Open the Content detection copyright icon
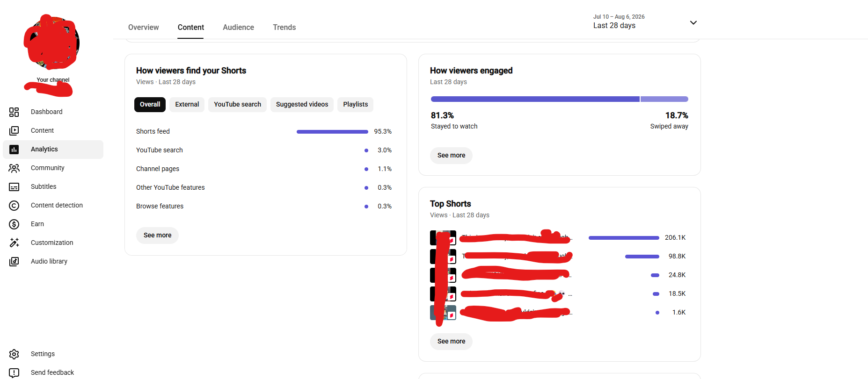The width and height of the screenshot is (868, 379). tap(14, 206)
